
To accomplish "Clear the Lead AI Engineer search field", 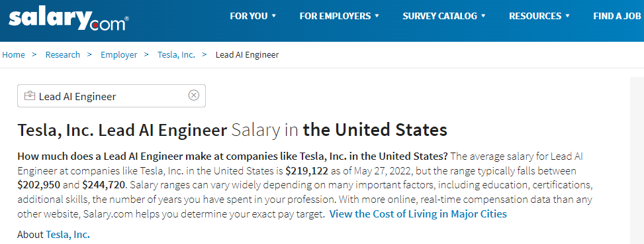I will 193,95.
